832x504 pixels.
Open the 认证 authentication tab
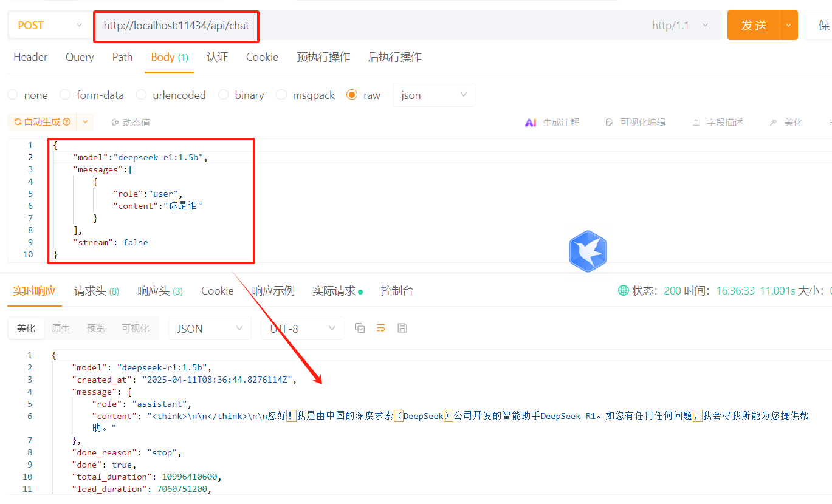(x=217, y=57)
